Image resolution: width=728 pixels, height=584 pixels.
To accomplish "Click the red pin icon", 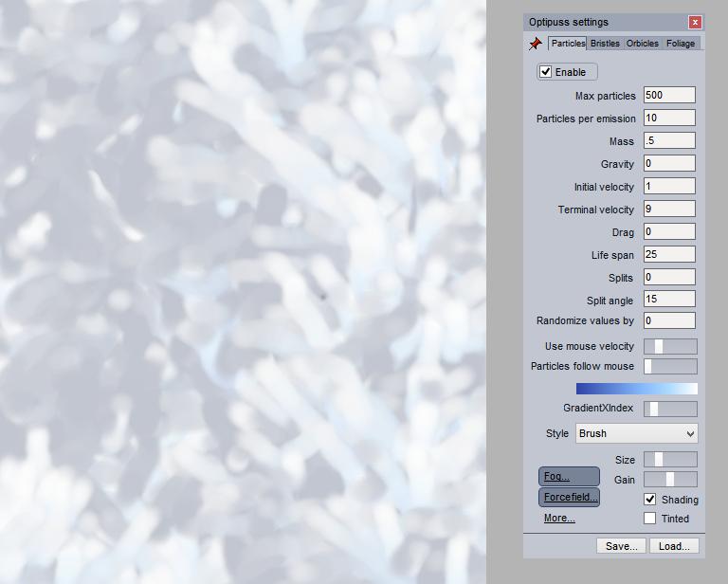I will click(536, 44).
